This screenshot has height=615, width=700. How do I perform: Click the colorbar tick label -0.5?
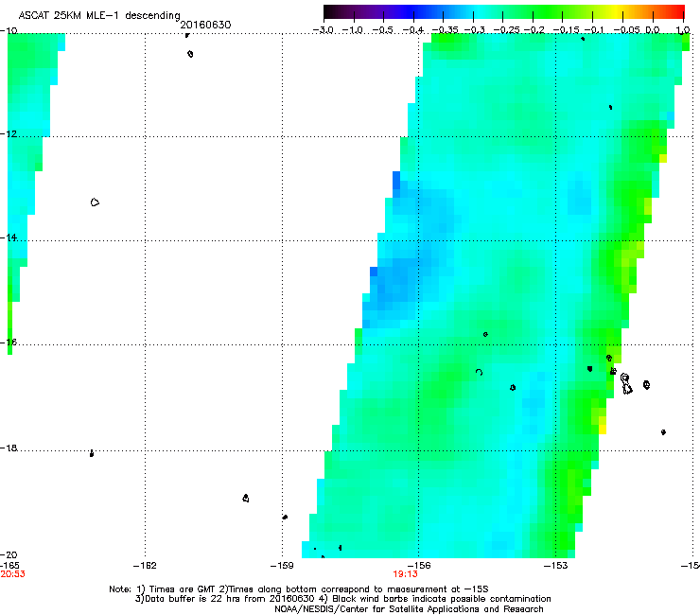pos(382,30)
